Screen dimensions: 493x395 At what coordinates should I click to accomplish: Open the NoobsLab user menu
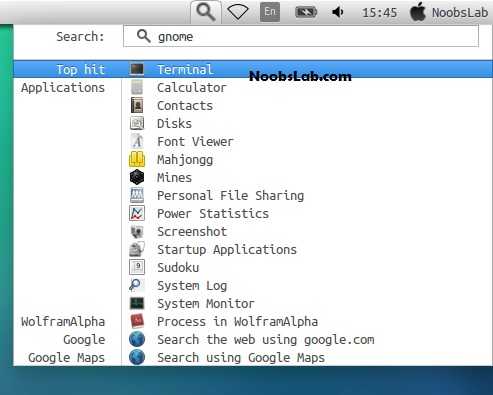pyautogui.click(x=460, y=13)
